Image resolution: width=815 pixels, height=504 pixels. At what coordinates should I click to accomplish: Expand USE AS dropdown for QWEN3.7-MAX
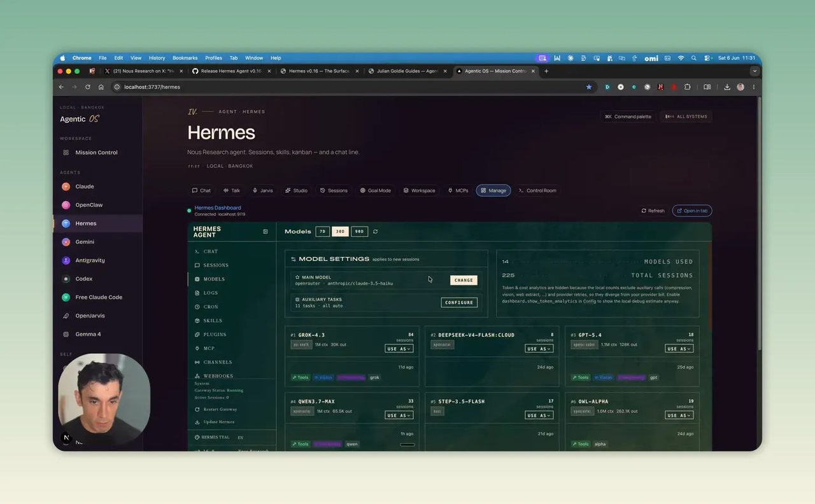click(x=399, y=416)
